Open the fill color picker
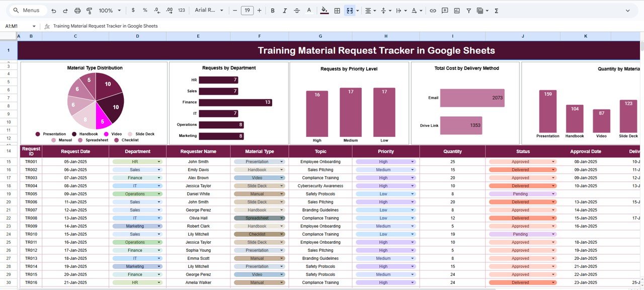 point(325,10)
